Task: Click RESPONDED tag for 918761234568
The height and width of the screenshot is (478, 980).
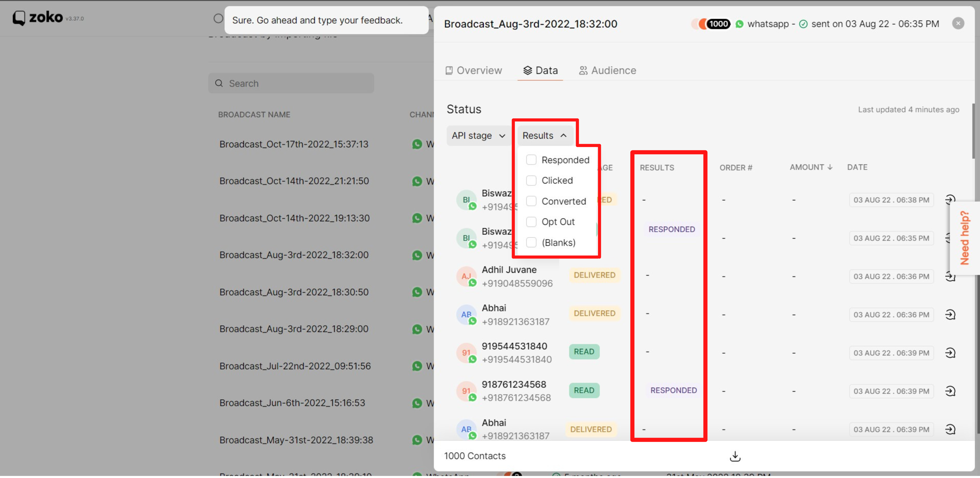Action: pyautogui.click(x=673, y=391)
